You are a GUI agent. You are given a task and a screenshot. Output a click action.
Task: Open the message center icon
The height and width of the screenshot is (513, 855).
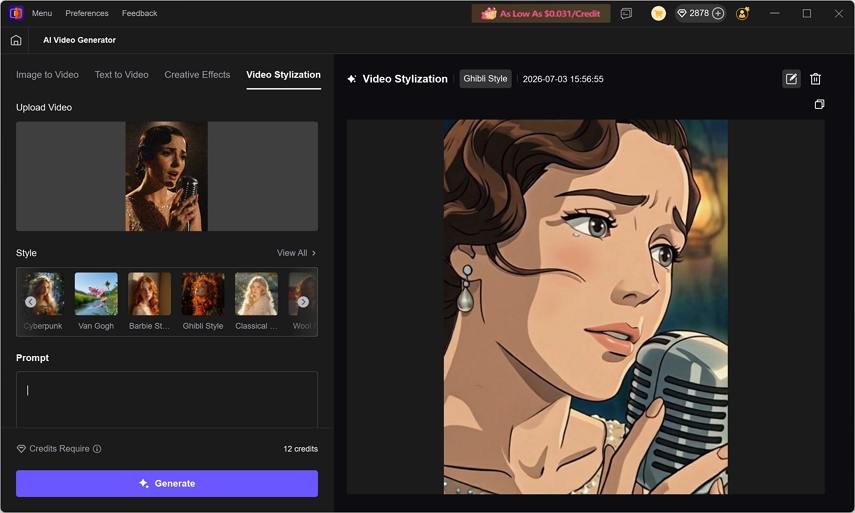tap(626, 13)
